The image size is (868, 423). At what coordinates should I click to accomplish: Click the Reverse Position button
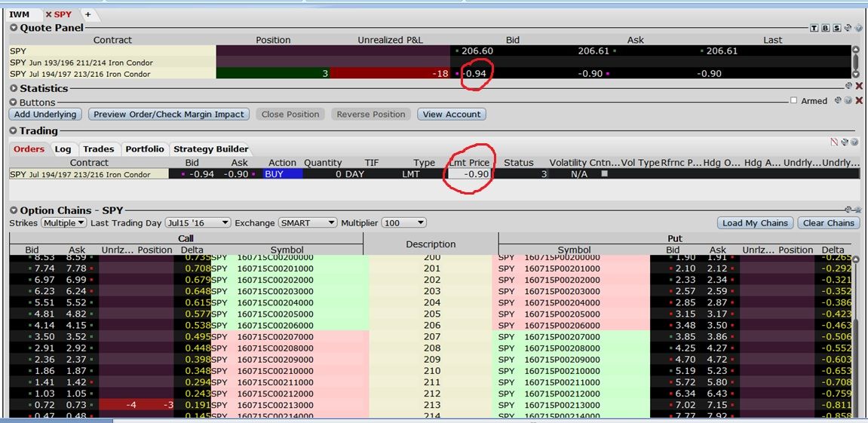pos(371,114)
